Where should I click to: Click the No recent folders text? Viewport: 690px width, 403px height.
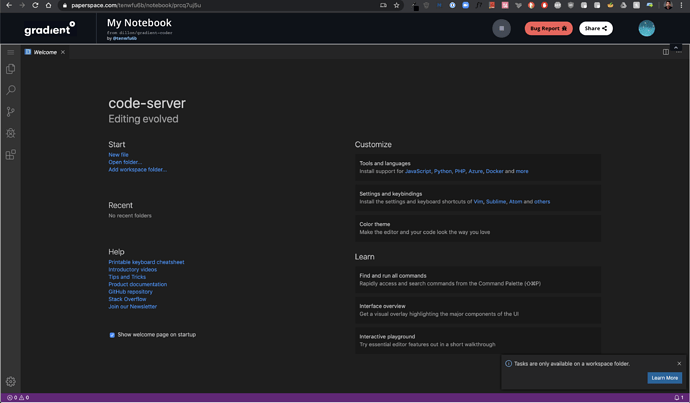click(130, 216)
